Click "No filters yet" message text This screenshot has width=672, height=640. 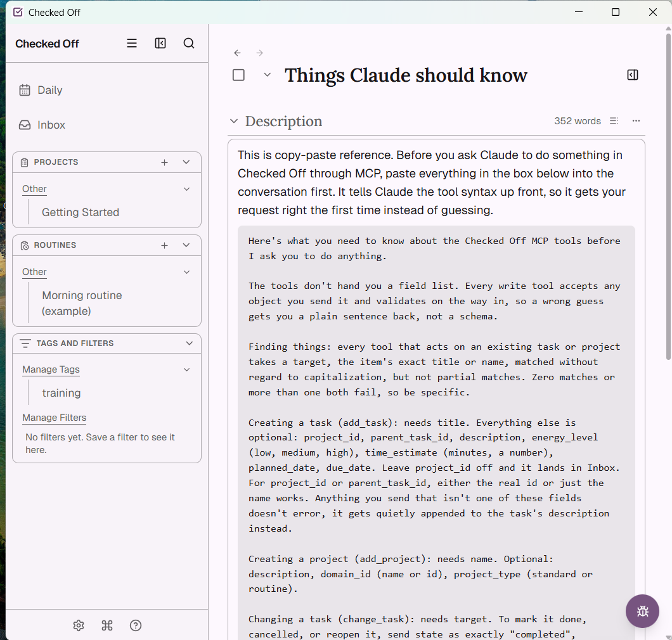pos(100,444)
